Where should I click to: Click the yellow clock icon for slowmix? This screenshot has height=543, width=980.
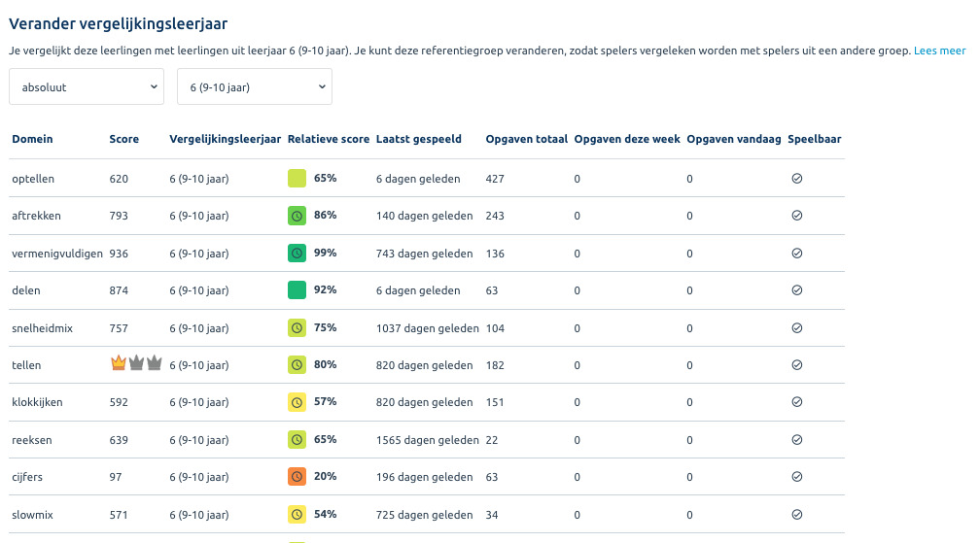(x=297, y=515)
